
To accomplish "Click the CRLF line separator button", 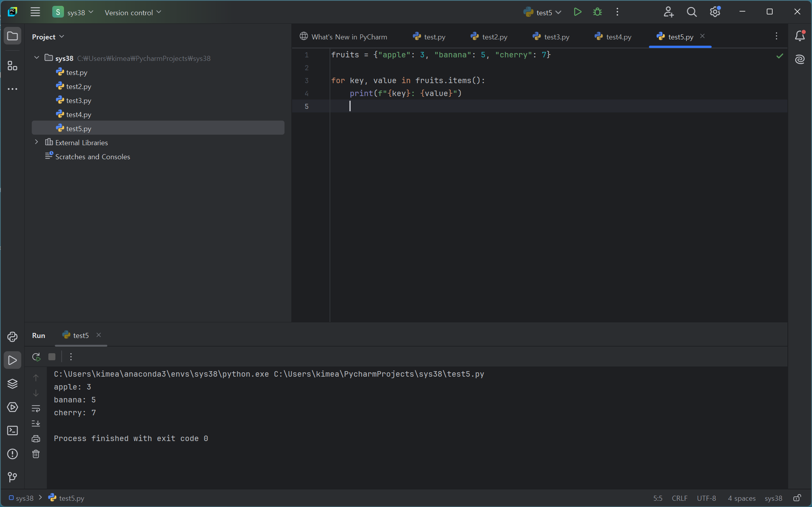I will tap(679, 498).
